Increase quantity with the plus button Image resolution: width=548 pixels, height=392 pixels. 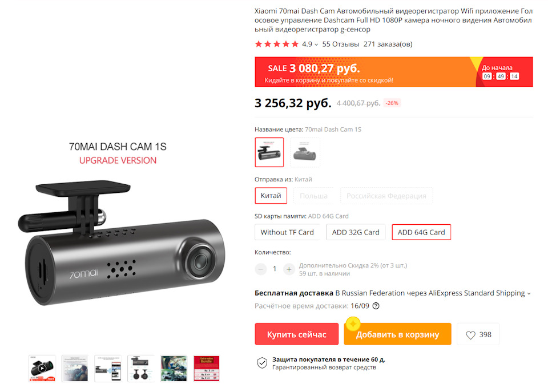(x=289, y=269)
